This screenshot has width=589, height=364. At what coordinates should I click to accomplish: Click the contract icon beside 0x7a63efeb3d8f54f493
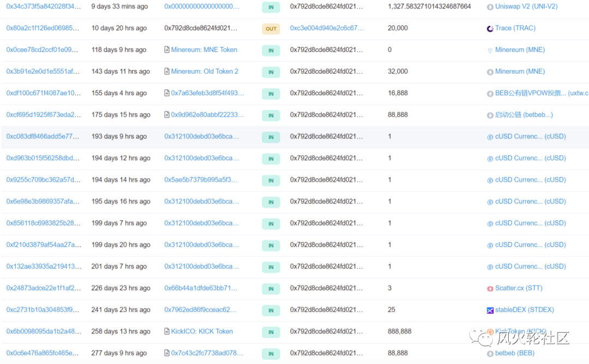pos(167,93)
